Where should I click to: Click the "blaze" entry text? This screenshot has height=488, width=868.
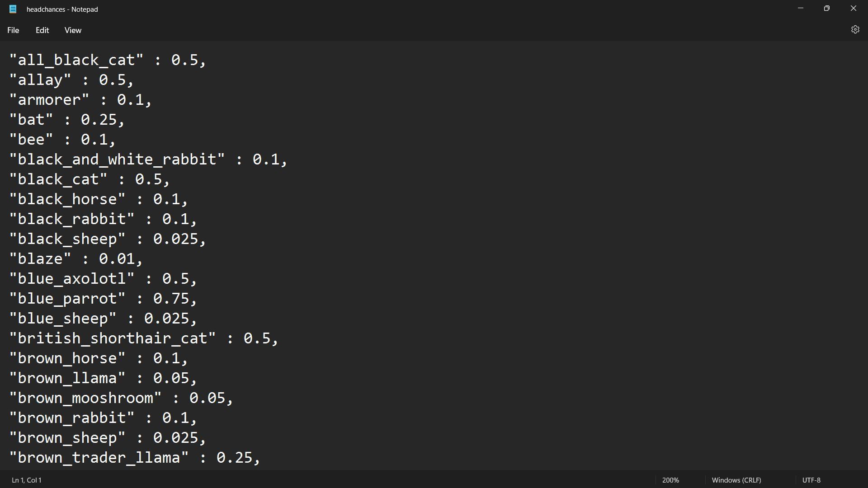pos(40,259)
